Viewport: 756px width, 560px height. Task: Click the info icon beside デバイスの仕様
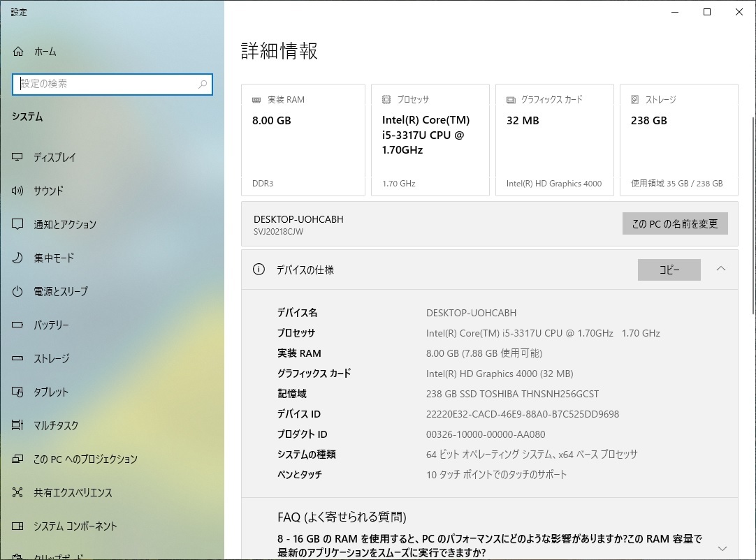point(259,270)
